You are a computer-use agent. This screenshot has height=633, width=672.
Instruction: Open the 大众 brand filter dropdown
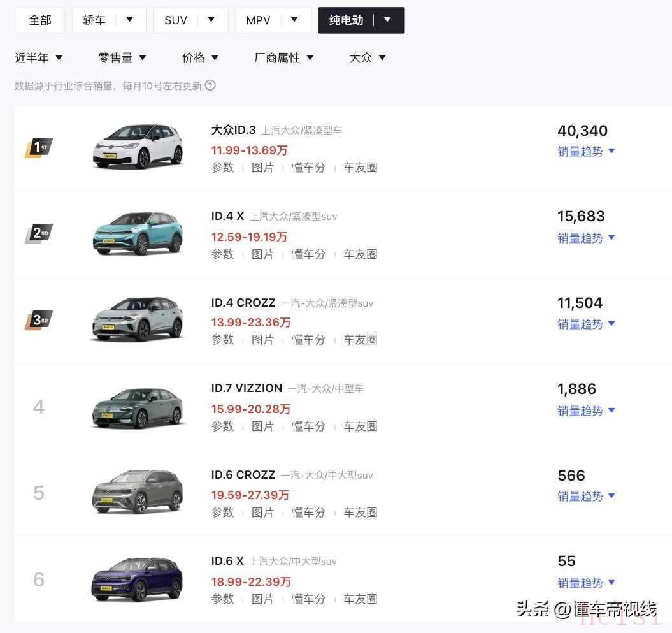pyautogui.click(x=368, y=57)
